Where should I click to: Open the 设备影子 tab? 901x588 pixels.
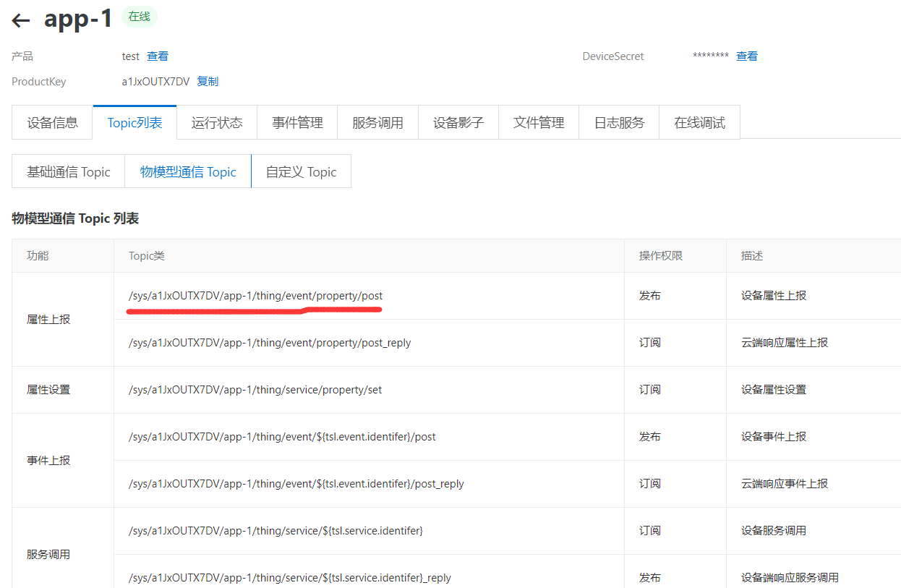click(458, 122)
